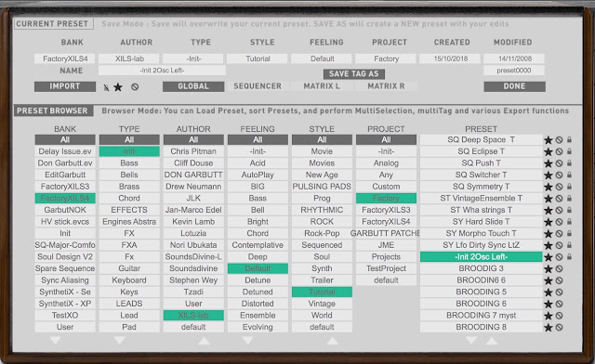This screenshot has height=364, width=595.
Task: Select All in BANK column
Action: pos(65,140)
